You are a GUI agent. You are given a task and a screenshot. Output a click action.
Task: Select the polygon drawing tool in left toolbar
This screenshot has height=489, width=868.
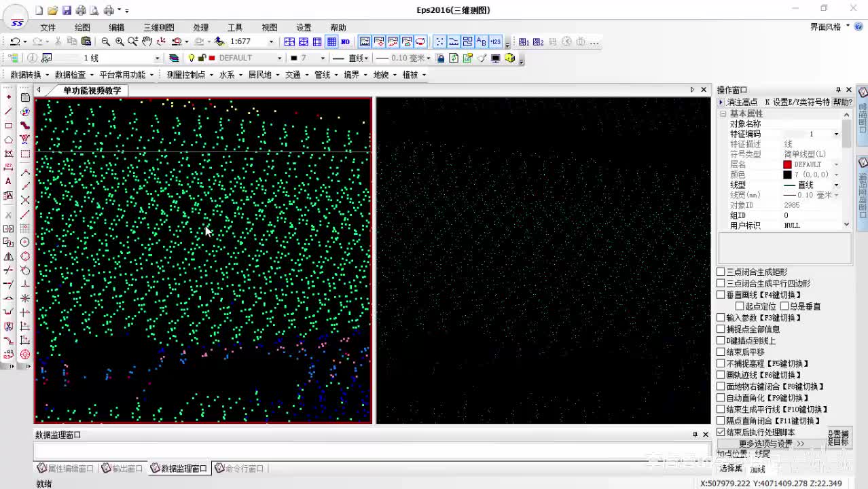[8, 140]
